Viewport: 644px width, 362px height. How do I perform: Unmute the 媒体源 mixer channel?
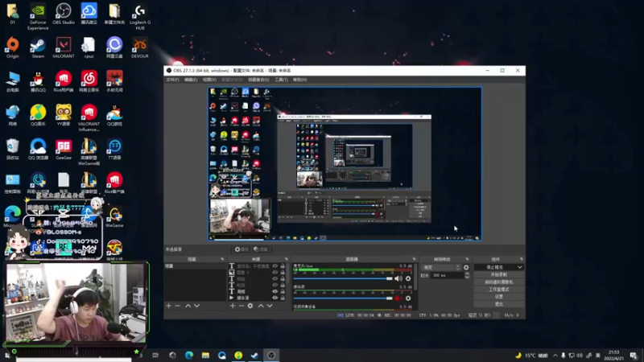pos(398,298)
